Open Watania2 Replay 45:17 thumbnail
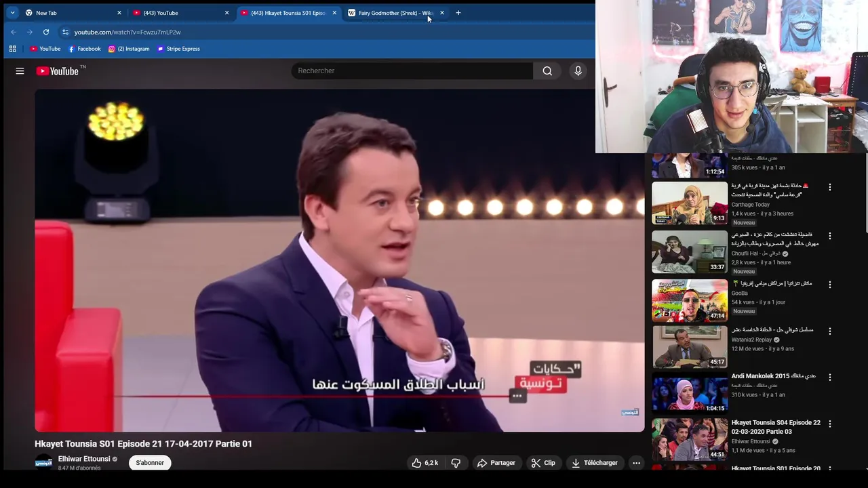The height and width of the screenshot is (488, 868). click(x=690, y=347)
